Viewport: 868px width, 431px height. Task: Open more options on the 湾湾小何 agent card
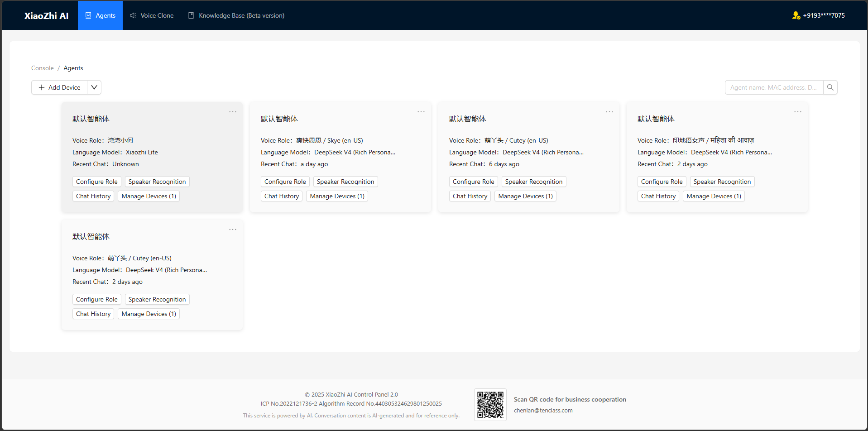point(233,112)
